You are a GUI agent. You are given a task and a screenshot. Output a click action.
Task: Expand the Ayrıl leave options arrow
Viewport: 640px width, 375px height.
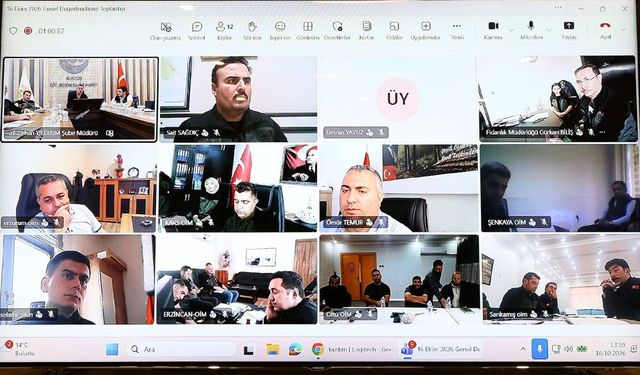(x=623, y=29)
